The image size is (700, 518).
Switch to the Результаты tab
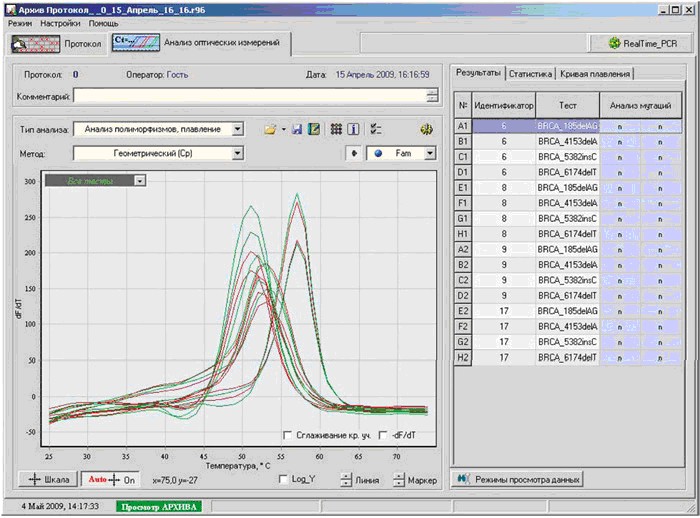click(478, 73)
